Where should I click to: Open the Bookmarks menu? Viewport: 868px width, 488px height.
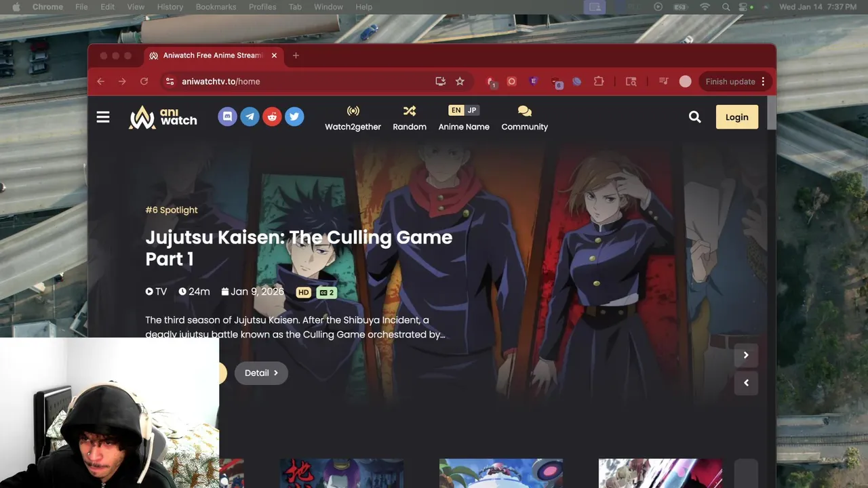pos(216,7)
